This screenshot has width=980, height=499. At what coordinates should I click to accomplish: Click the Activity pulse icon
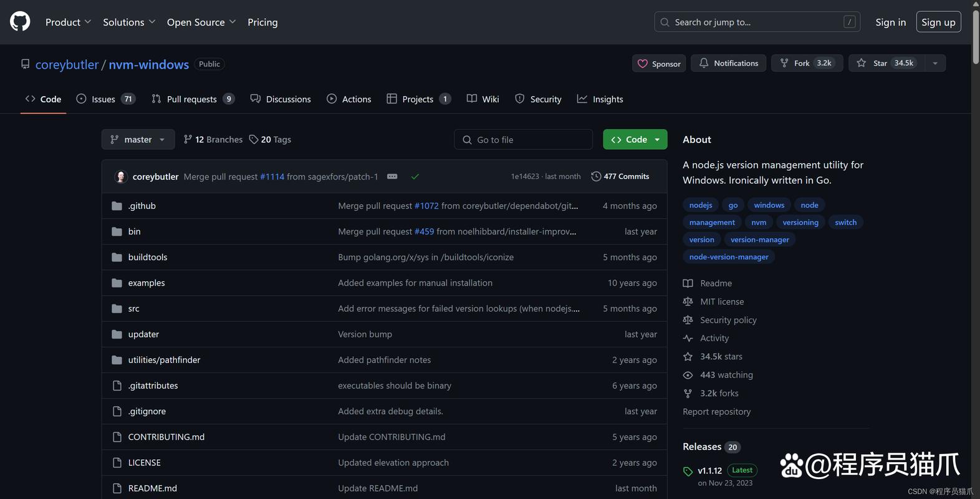(688, 338)
